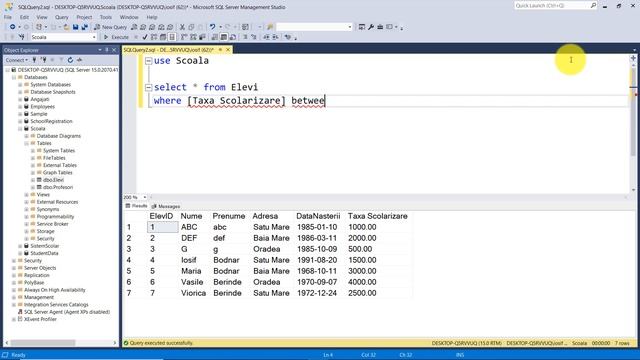The image size is (640, 360).
Task: Click the New Query toolbar button
Action: click(111, 27)
